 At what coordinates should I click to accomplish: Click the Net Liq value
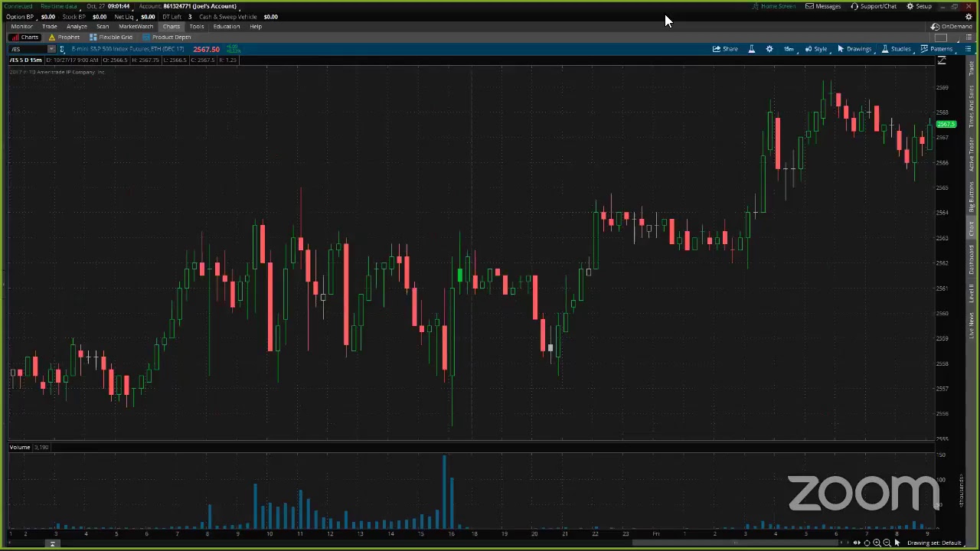[148, 16]
